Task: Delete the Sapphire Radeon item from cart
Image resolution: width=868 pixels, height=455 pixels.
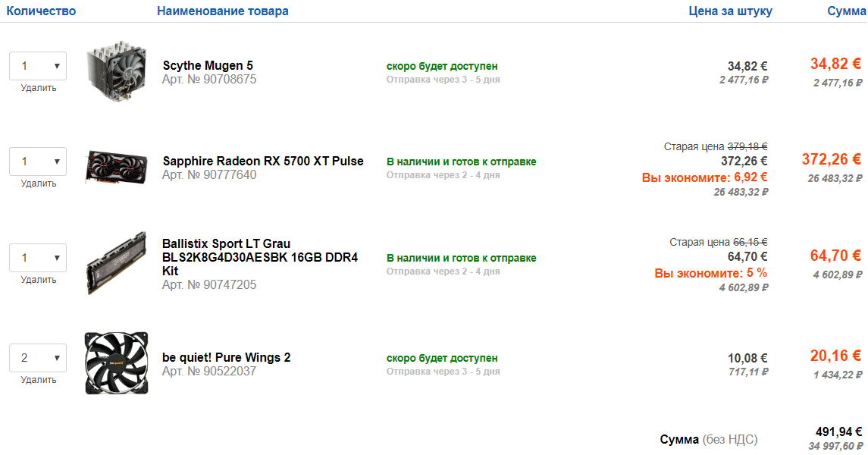Action: click(39, 184)
